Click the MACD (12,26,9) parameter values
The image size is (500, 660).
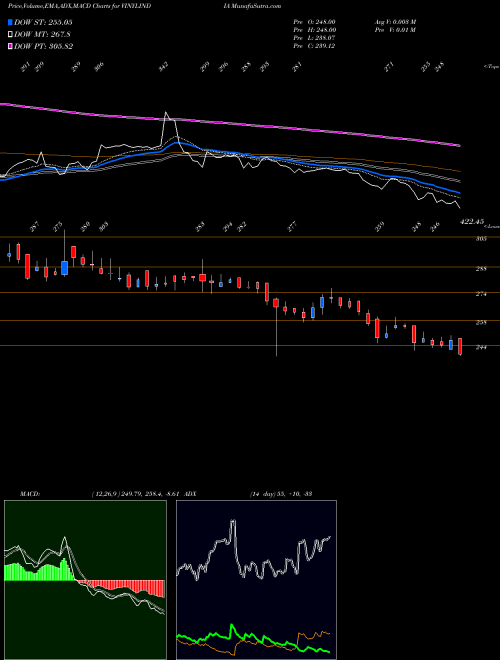pos(136,493)
